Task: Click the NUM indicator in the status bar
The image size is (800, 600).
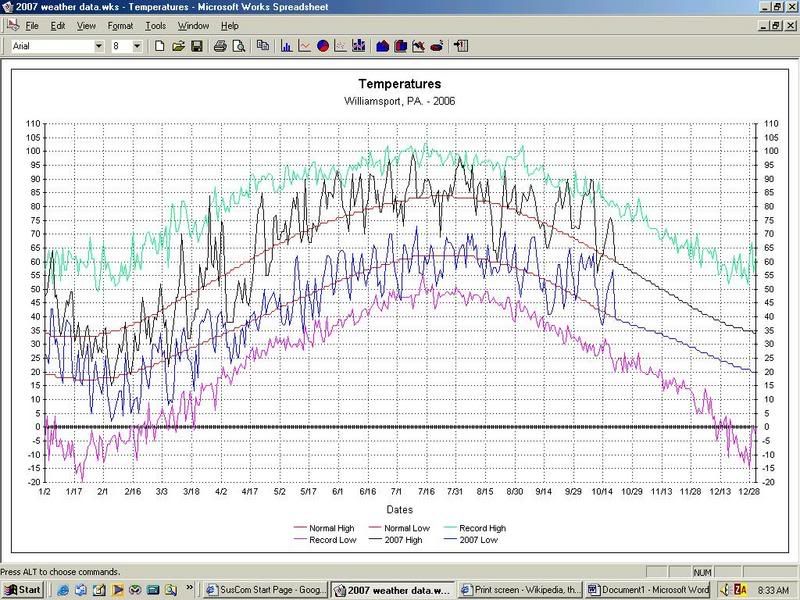Action: pos(703,572)
